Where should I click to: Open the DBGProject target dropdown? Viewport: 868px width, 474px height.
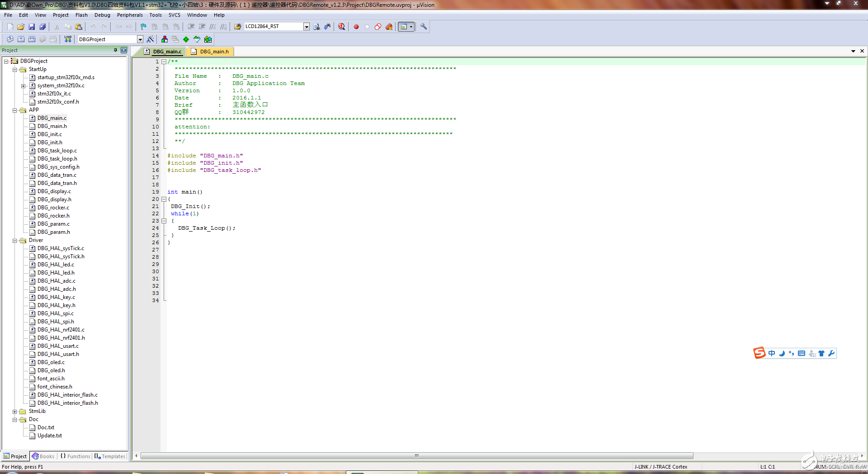140,39
